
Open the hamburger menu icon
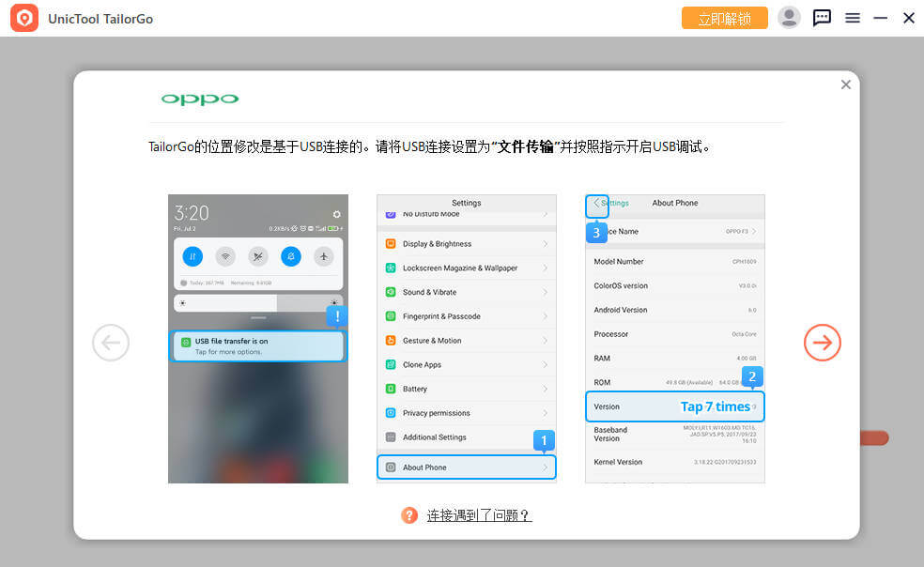pyautogui.click(x=852, y=18)
